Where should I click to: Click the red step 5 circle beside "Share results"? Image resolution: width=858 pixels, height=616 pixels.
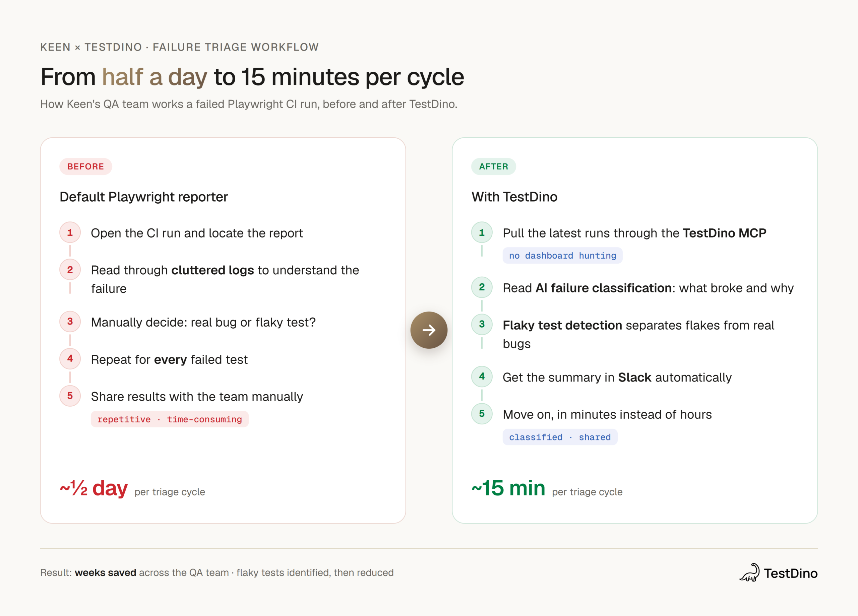point(70,396)
